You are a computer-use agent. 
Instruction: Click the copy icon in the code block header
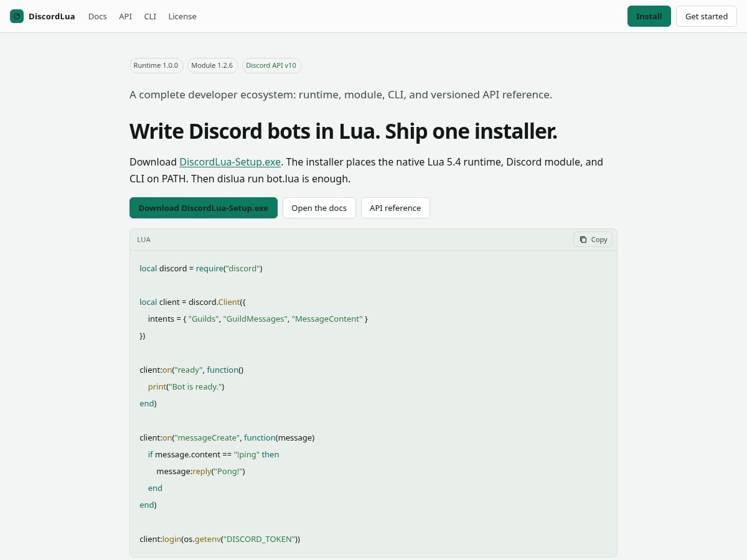tap(583, 240)
